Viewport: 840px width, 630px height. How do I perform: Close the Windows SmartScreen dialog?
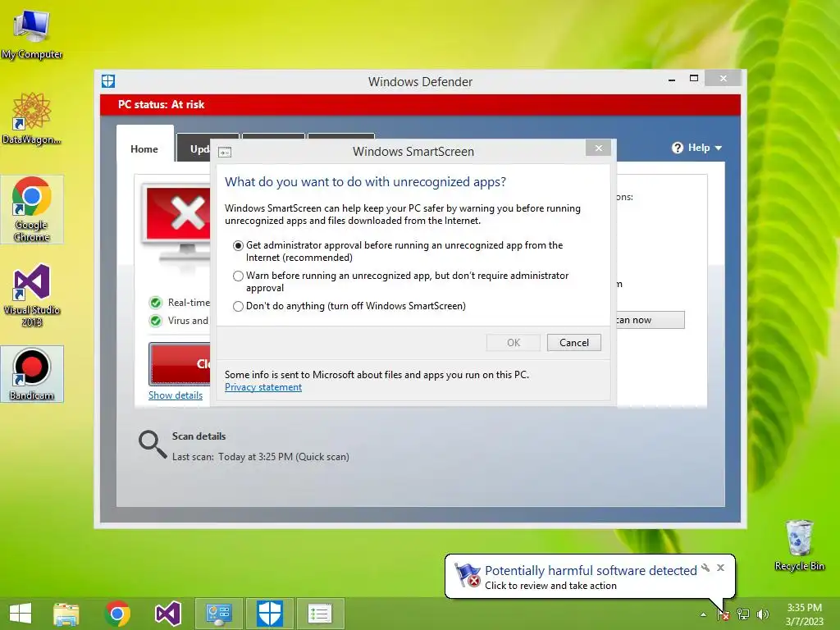pyautogui.click(x=598, y=148)
